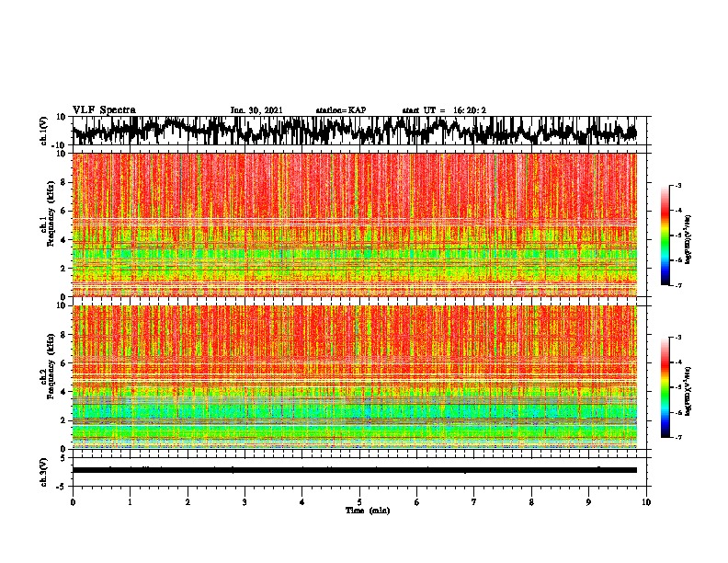Click the "ch.3(V)" axis label
Screen dimensions: 728x563
[44, 472]
